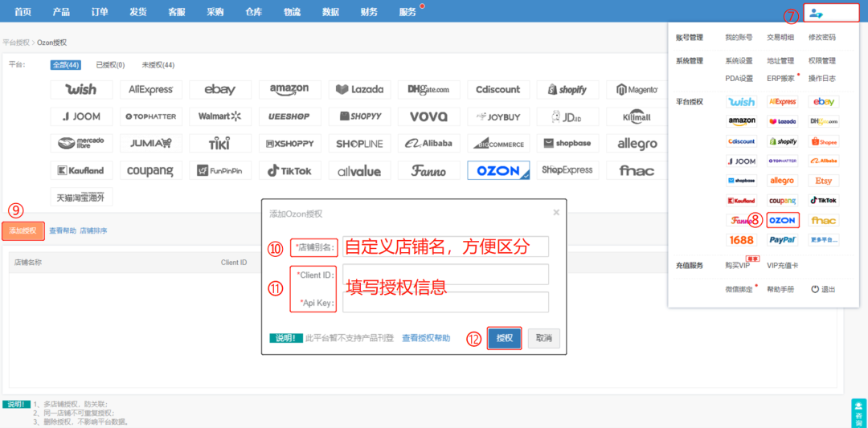Click Shopee logo in account dropdown
The height and width of the screenshot is (428, 868).
[x=824, y=141]
